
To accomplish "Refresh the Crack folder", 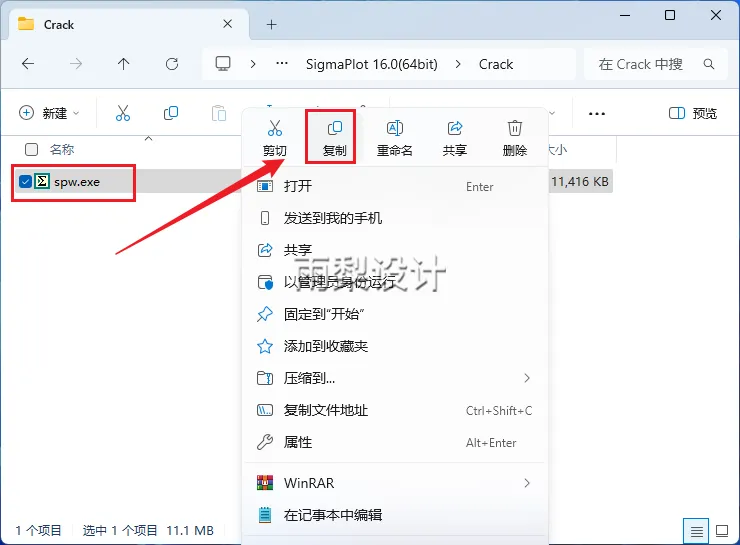I will (172, 64).
